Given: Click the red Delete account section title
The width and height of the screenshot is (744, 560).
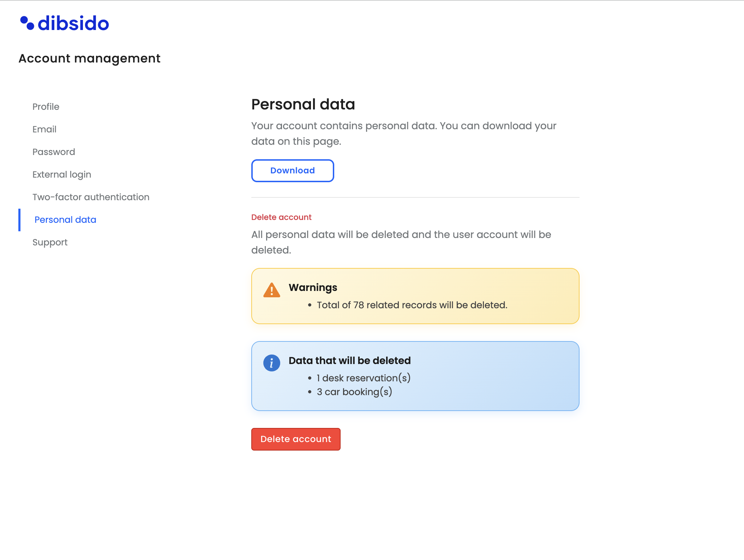Looking at the screenshot, I should [x=281, y=217].
